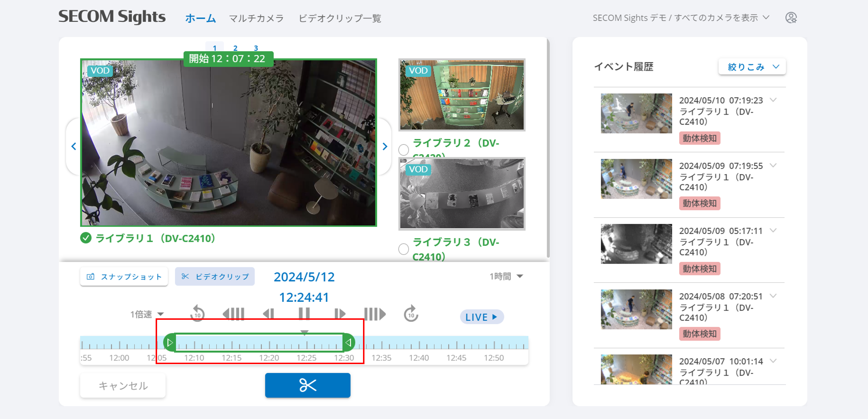868x419 pixels.
Task: Select the clip start handle
Action: (x=170, y=343)
